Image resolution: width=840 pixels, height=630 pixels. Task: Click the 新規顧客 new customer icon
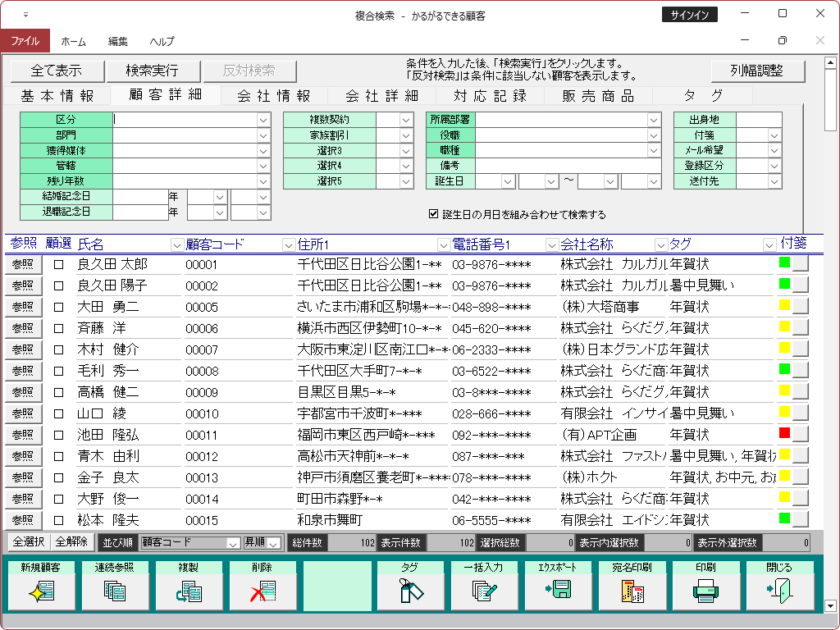point(40,591)
